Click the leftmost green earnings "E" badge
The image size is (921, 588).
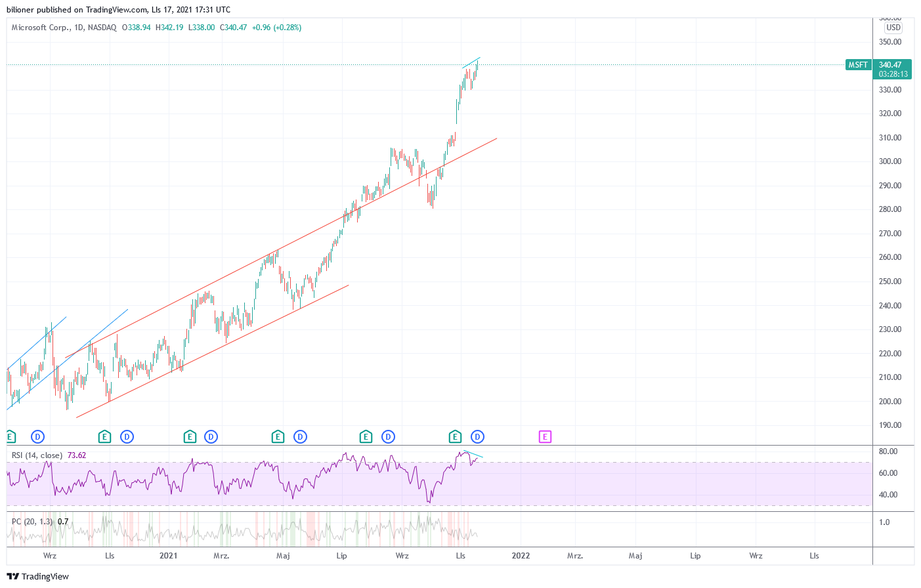pos(9,436)
